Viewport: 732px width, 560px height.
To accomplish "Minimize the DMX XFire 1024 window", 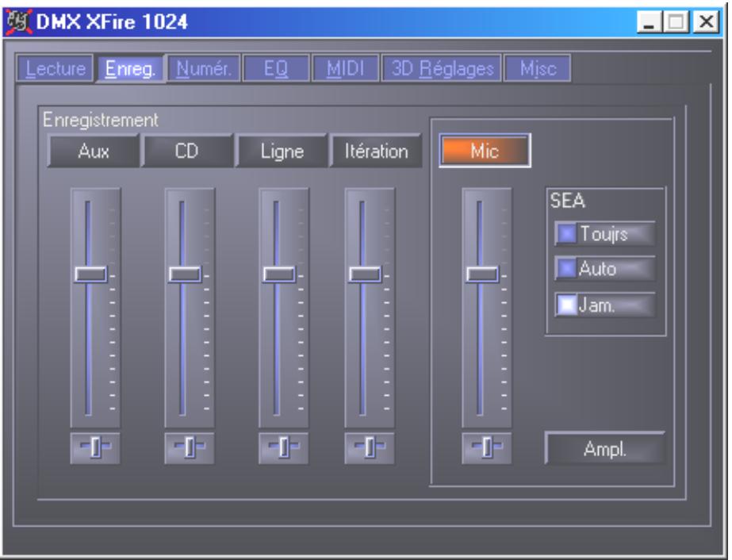I will coord(650,22).
